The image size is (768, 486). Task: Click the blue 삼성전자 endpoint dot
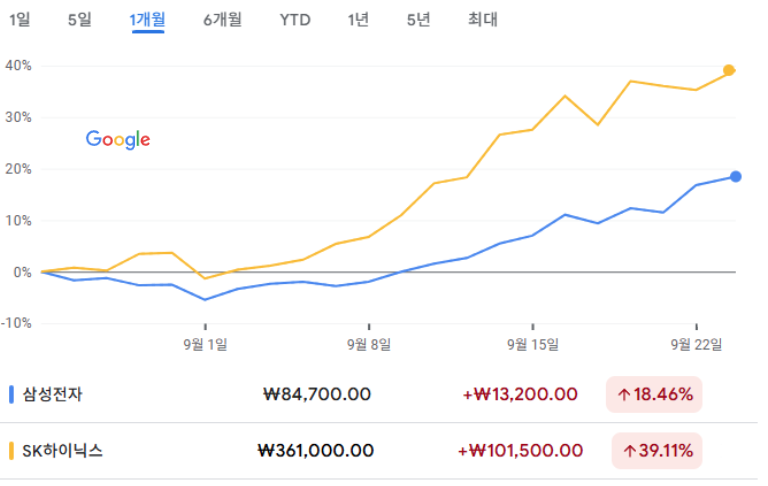735,177
